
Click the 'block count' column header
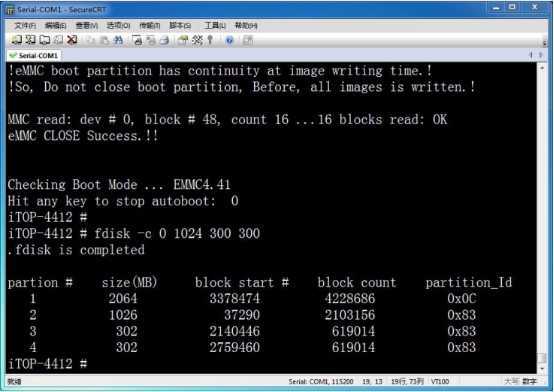pyautogui.click(x=357, y=282)
